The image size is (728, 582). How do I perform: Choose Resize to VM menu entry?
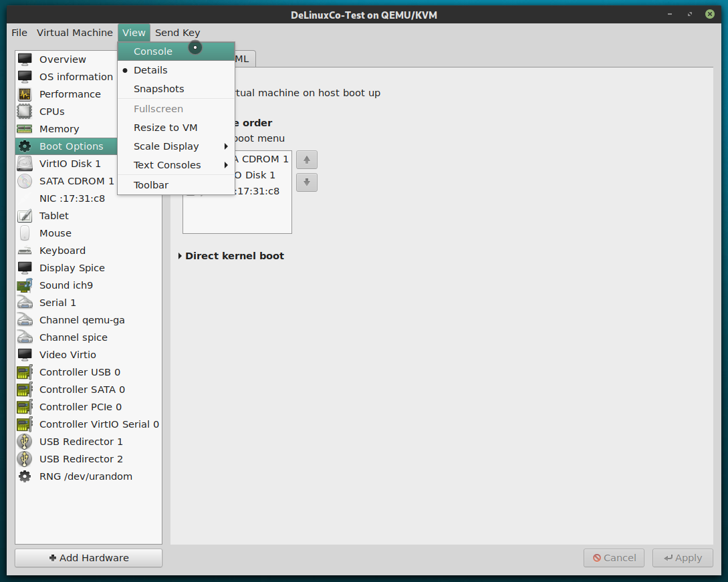click(176, 128)
